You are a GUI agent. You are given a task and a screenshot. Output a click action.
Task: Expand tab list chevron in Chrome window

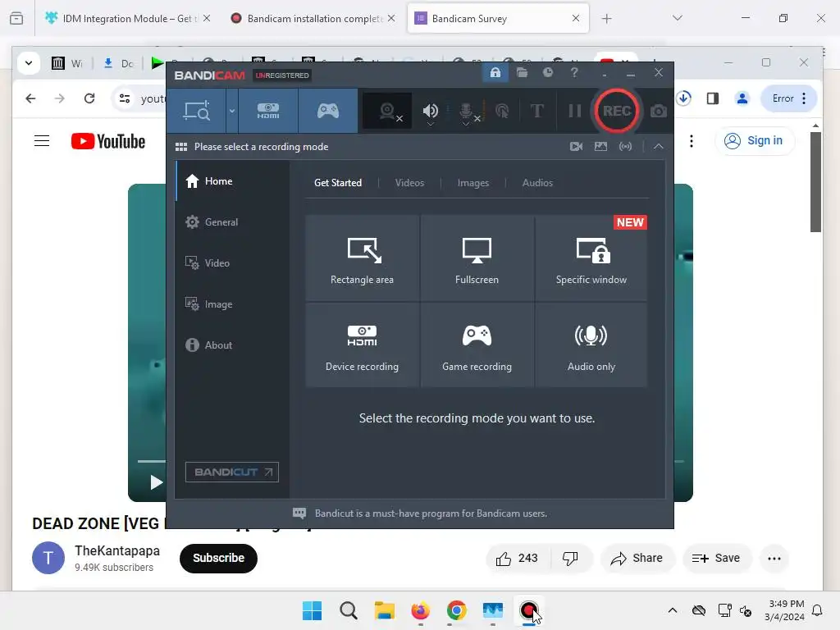tap(29, 63)
